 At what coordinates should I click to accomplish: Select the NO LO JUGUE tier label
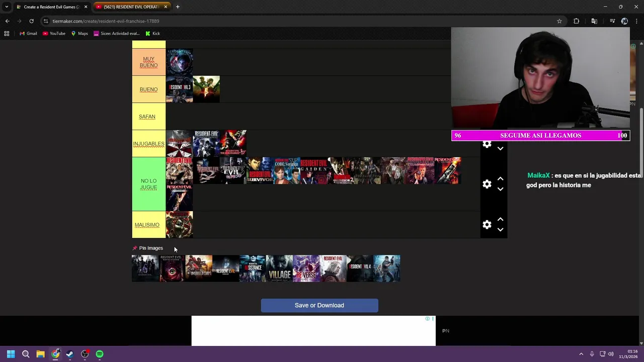click(x=148, y=184)
